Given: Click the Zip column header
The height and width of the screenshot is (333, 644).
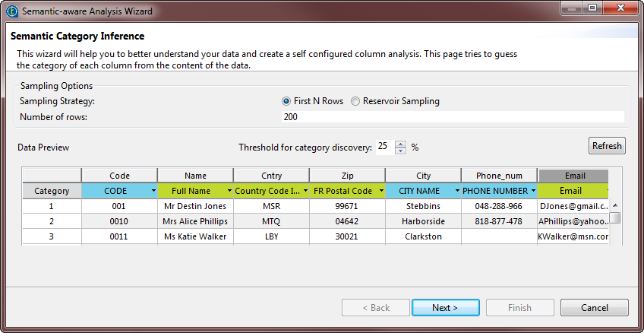Looking at the screenshot, I should coord(347,176).
